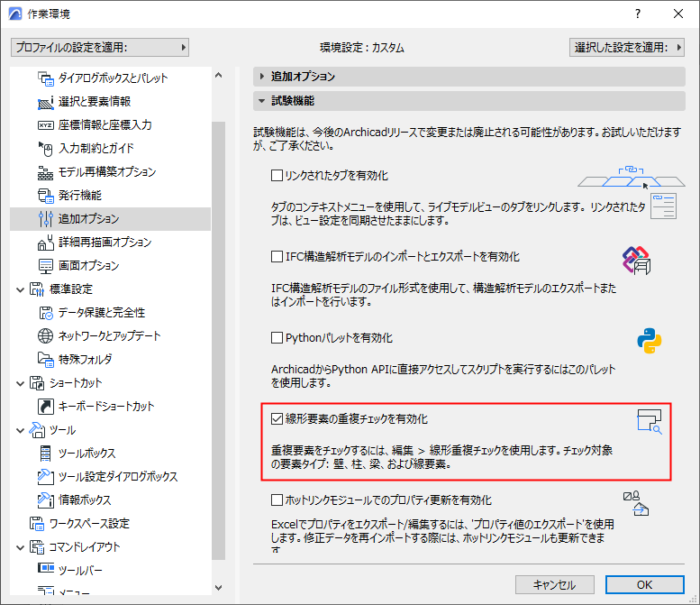Viewport: 700px width, 605px height.
Task: Click the Archicad logo in the title bar
Action: pyautogui.click(x=14, y=14)
